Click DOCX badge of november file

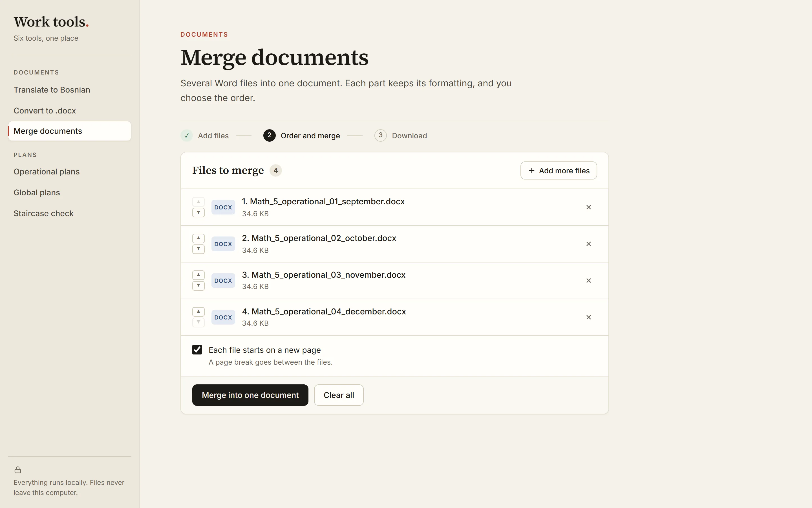223,281
